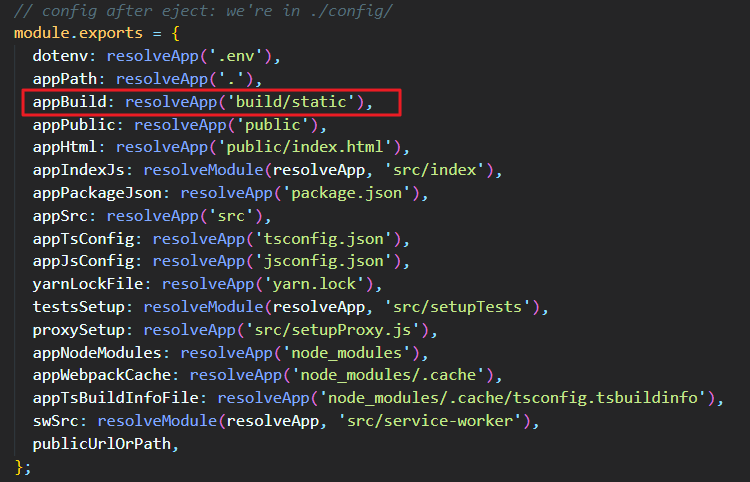750x482 pixels.
Task: Click the 'src/setupProxy.js' string
Action: (x=332, y=330)
